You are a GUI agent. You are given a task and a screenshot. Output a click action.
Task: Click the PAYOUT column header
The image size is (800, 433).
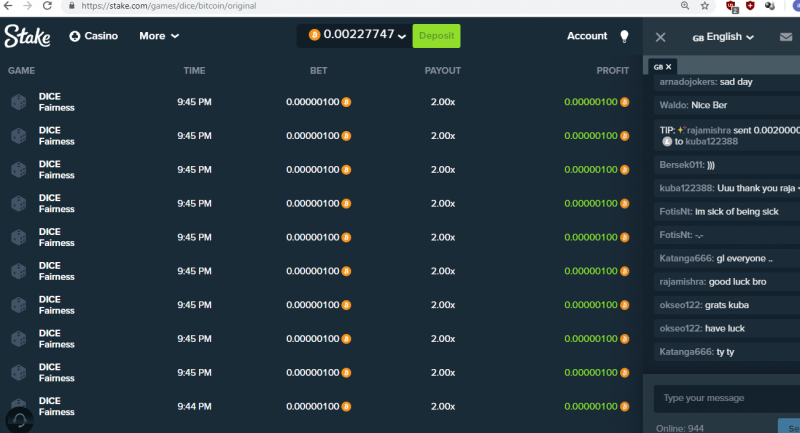click(x=442, y=70)
